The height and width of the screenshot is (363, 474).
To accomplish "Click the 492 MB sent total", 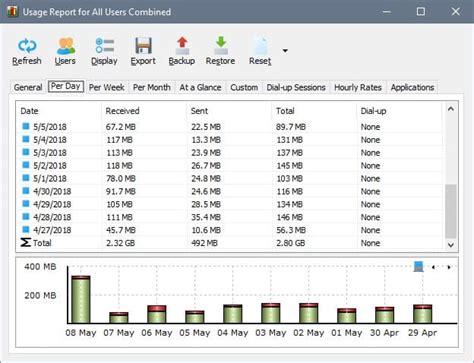I will coord(204,243).
